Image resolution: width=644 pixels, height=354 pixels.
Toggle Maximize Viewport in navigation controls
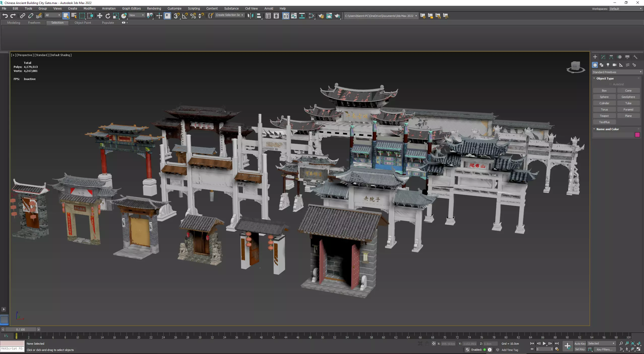point(639,349)
